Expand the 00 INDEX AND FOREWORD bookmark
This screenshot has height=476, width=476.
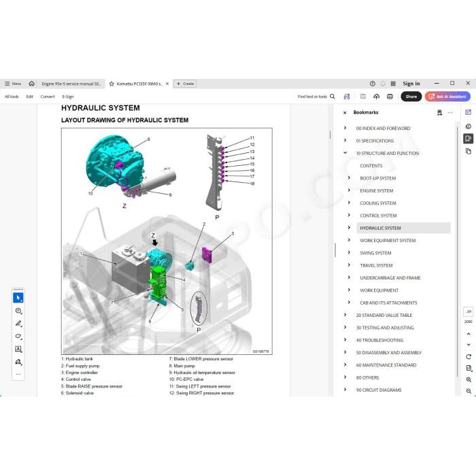tap(345, 128)
